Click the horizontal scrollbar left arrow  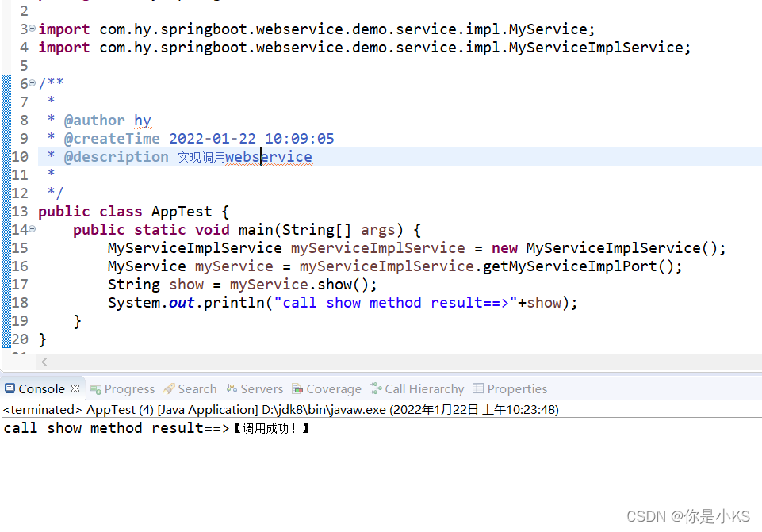(x=44, y=362)
